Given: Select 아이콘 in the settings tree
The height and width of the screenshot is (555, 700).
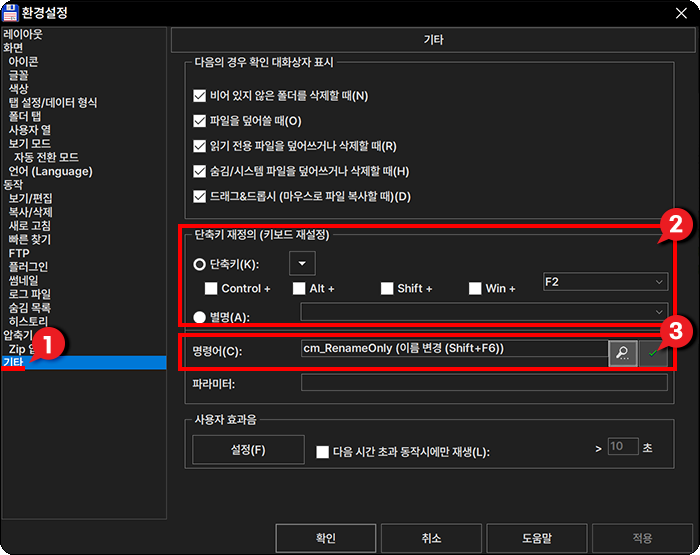Looking at the screenshot, I should (23, 62).
